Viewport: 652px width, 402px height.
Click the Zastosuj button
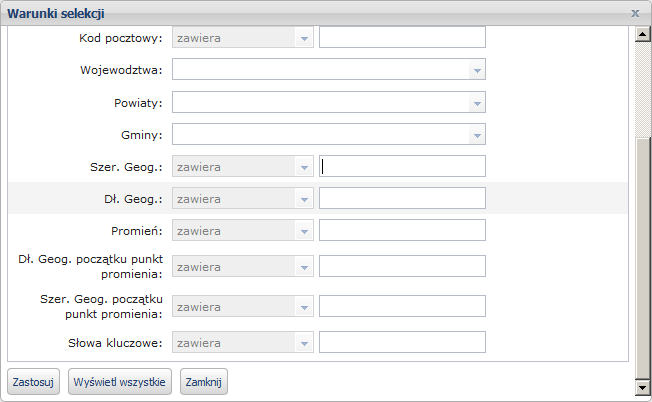34,382
